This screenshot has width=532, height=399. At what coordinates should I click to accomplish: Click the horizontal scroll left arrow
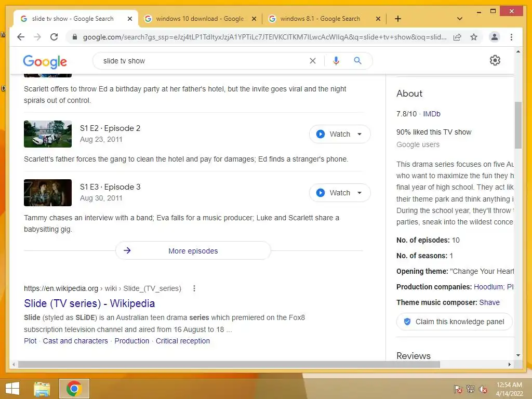tap(14, 364)
